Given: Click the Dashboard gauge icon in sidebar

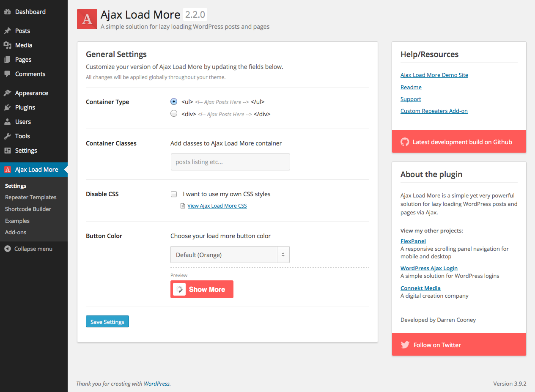Looking at the screenshot, I should coord(7,12).
